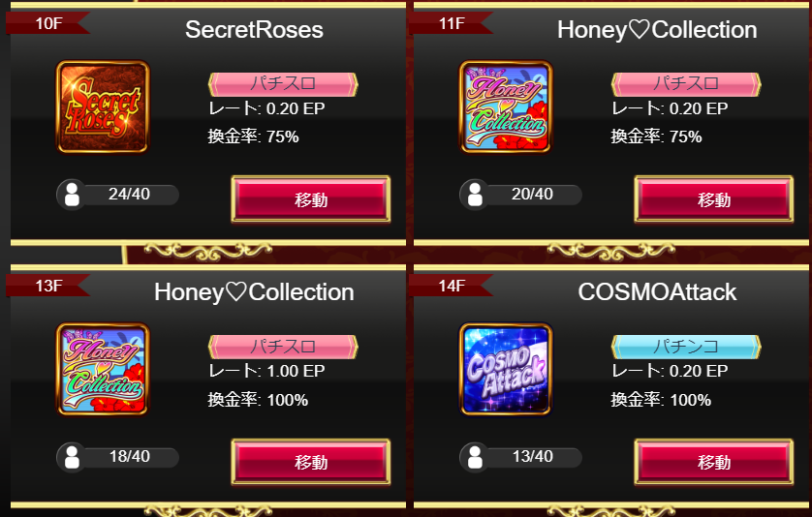Click the SecretRoses game icon
The height and width of the screenshot is (517, 812).
(103, 106)
